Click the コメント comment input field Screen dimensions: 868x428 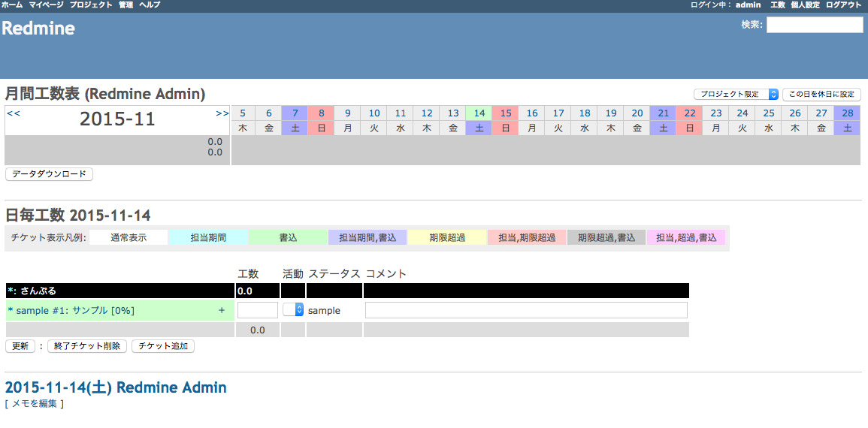[526, 310]
